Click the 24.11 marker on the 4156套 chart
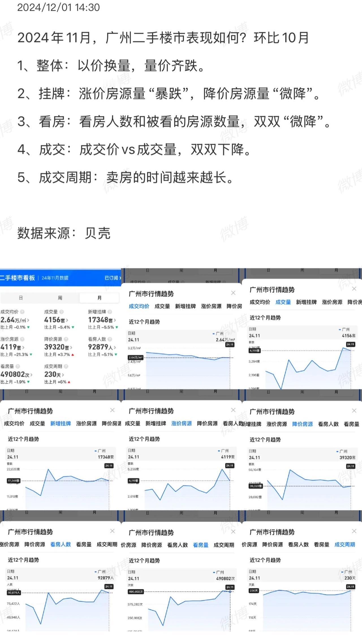This screenshot has width=362, height=644. point(351,344)
